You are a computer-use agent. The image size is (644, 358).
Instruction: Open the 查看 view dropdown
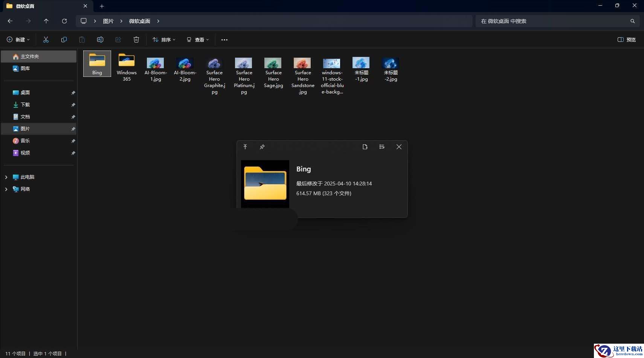coord(198,40)
